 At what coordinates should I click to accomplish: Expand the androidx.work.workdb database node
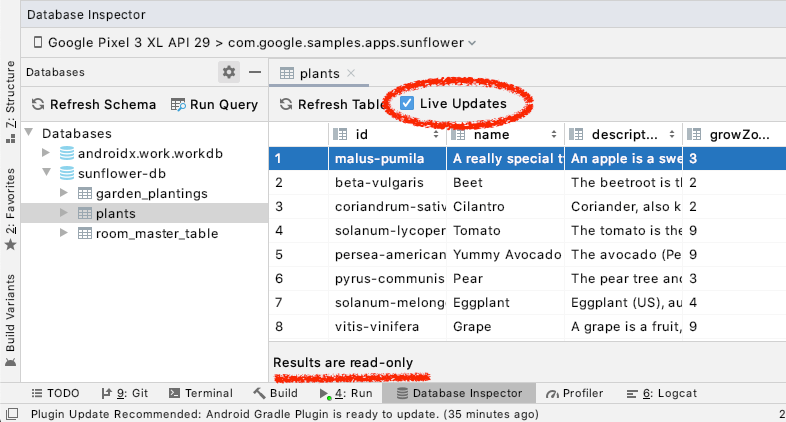pos(46,153)
